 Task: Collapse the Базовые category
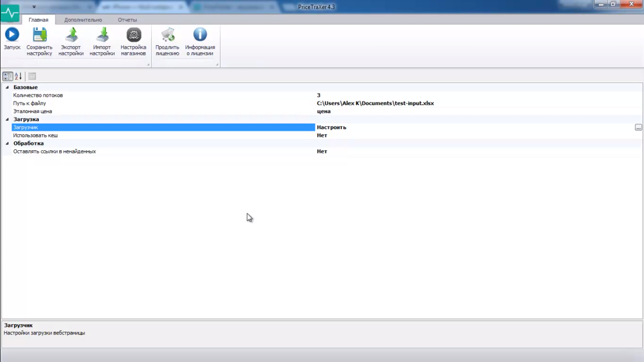coord(7,88)
